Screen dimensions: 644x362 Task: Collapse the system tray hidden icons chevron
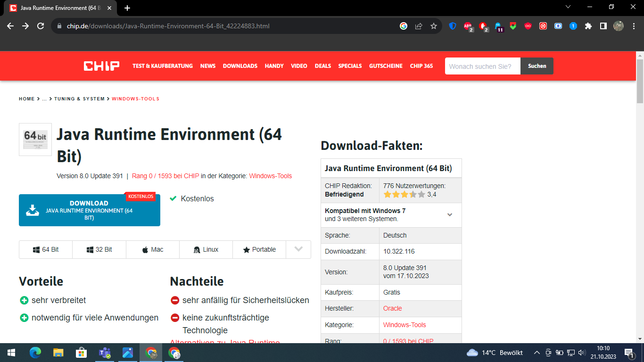pyautogui.click(x=537, y=352)
